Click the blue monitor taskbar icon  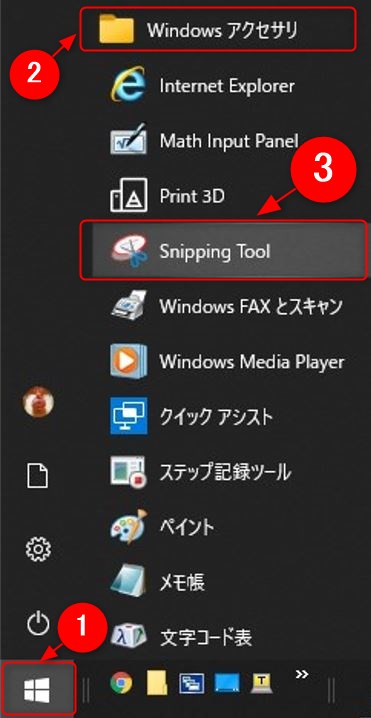[x=227, y=684]
